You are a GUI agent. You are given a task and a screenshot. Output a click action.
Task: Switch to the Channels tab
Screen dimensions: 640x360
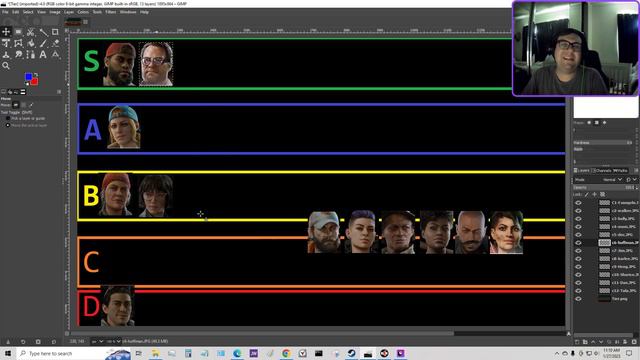click(x=602, y=171)
